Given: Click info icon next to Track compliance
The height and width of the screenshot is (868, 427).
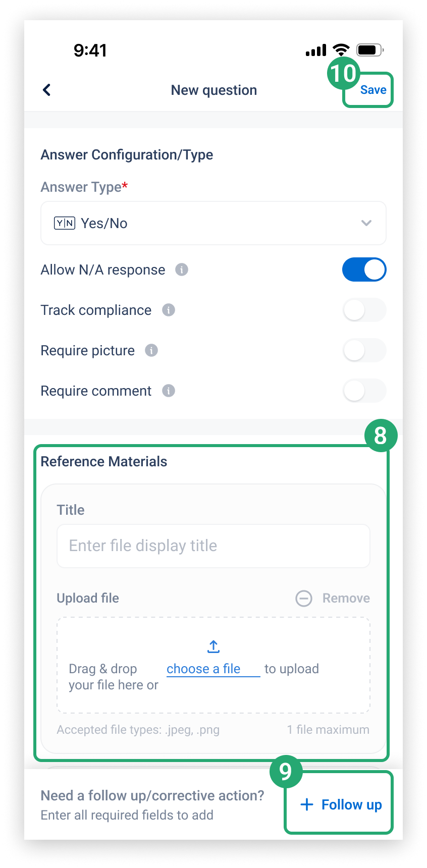Looking at the screenshot, I should (169, 310).
